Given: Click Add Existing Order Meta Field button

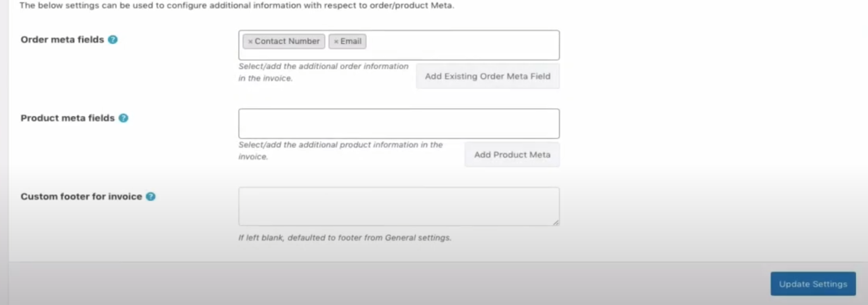Looking at the screenshot, I should [488, 76].
